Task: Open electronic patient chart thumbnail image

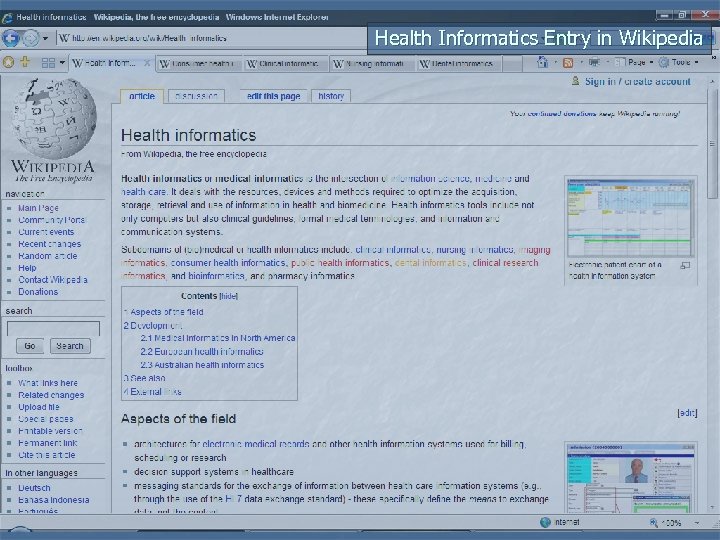Action: click(x=630, y=218)
